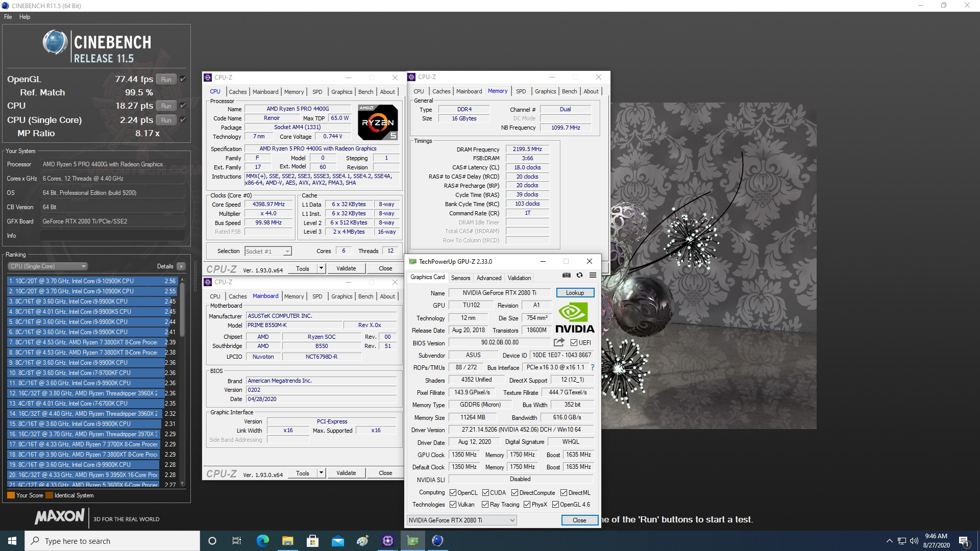Screen dimensions: 980x551
Task: Click the GPU-Z screenshot camera icon
Action: [567, 275]
